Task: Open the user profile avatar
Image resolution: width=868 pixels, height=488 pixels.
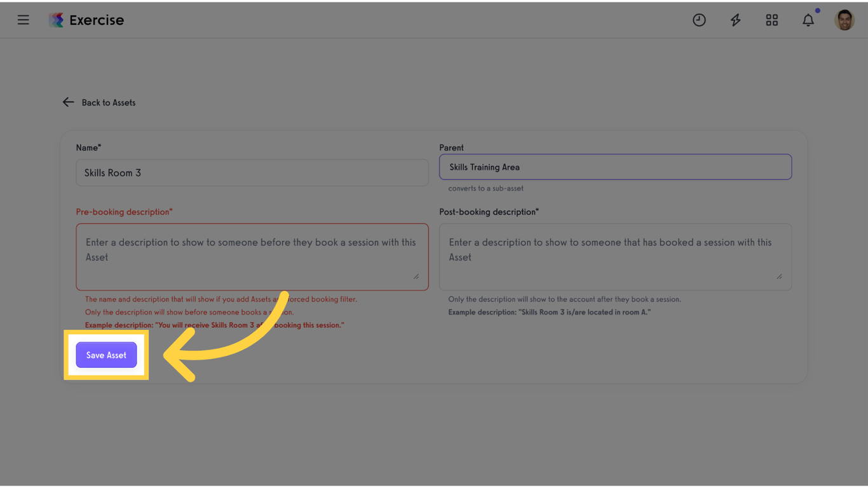Action: click(844, 20)
